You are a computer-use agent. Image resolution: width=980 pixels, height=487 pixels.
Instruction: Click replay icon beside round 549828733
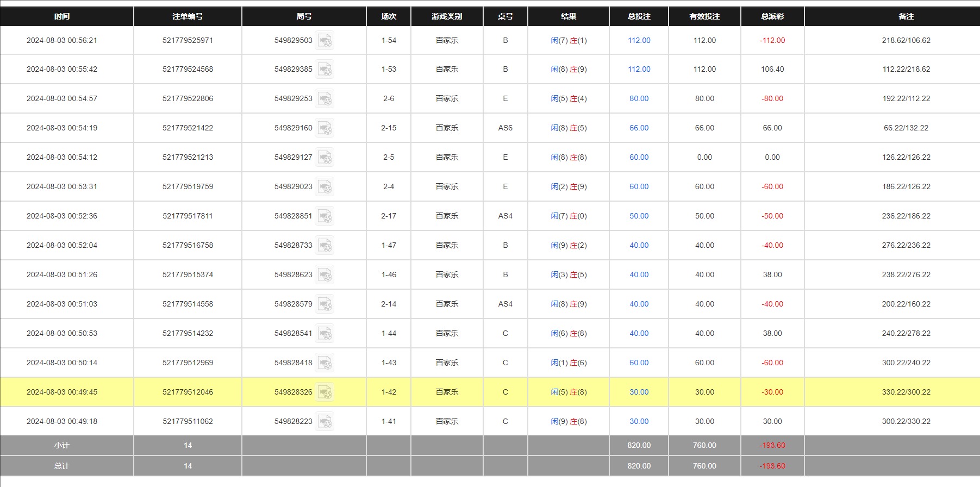coord(324,246)
